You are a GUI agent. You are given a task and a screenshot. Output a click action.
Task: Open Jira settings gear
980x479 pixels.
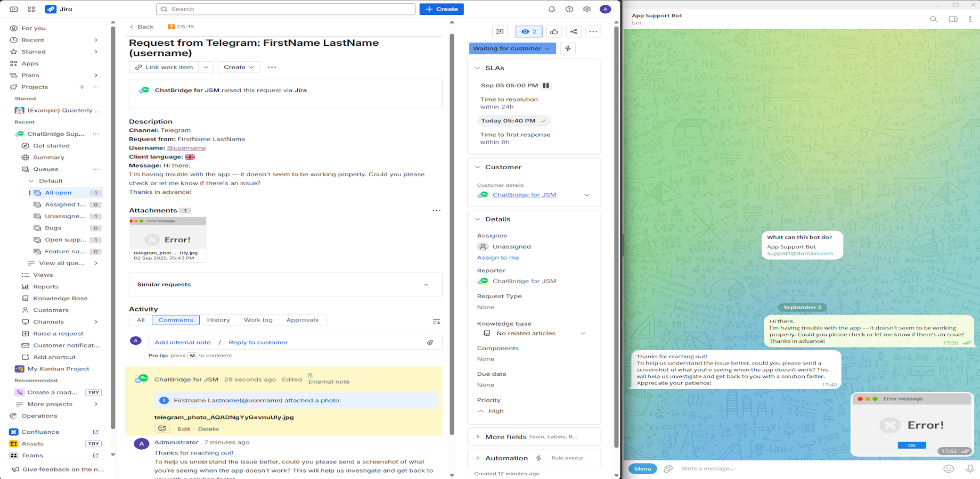(587, 9)
